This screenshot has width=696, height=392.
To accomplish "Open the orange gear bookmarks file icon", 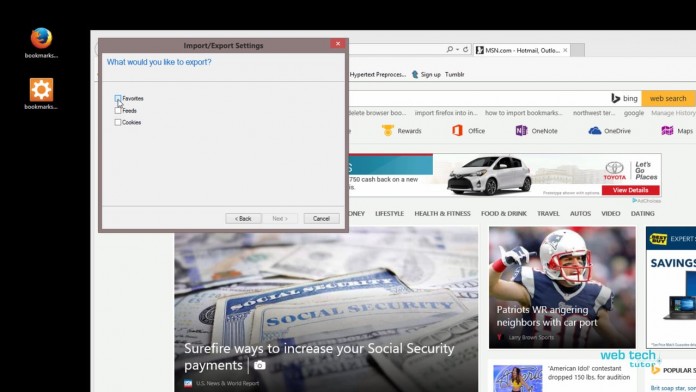I will tap(41, 94).
